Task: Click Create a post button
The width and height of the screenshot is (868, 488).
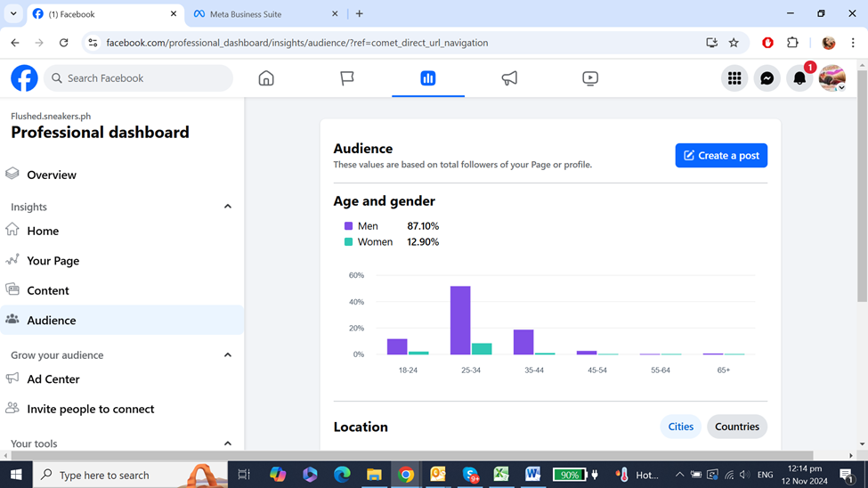Action: [x=721, y=156]
